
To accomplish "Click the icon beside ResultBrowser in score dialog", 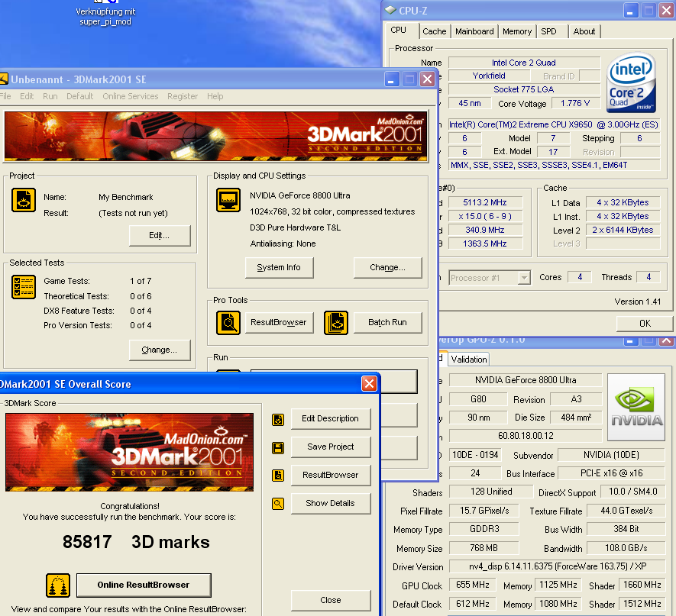I will click(278, 476).
